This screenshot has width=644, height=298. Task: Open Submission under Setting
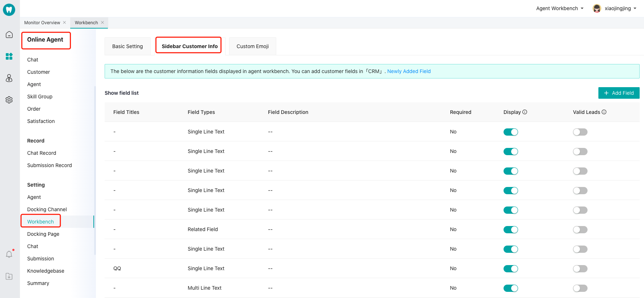point(41,259)
